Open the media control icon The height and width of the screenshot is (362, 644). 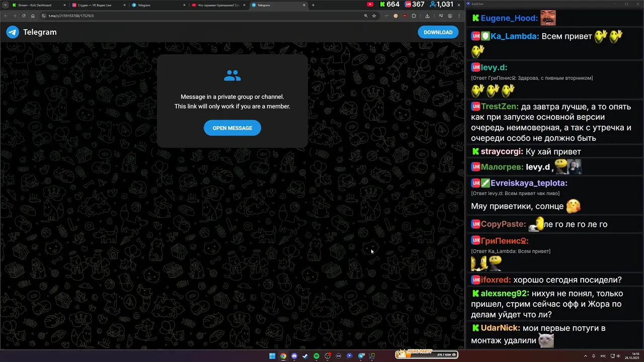pyautogui.click(x=440, y=16)
